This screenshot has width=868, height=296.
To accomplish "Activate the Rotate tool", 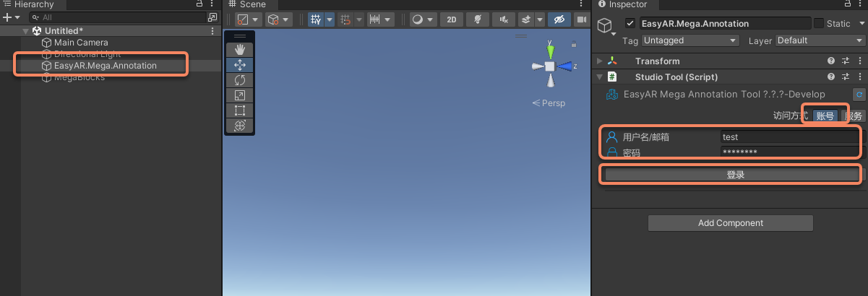I will pyautogui.click(x=240, y=80).
